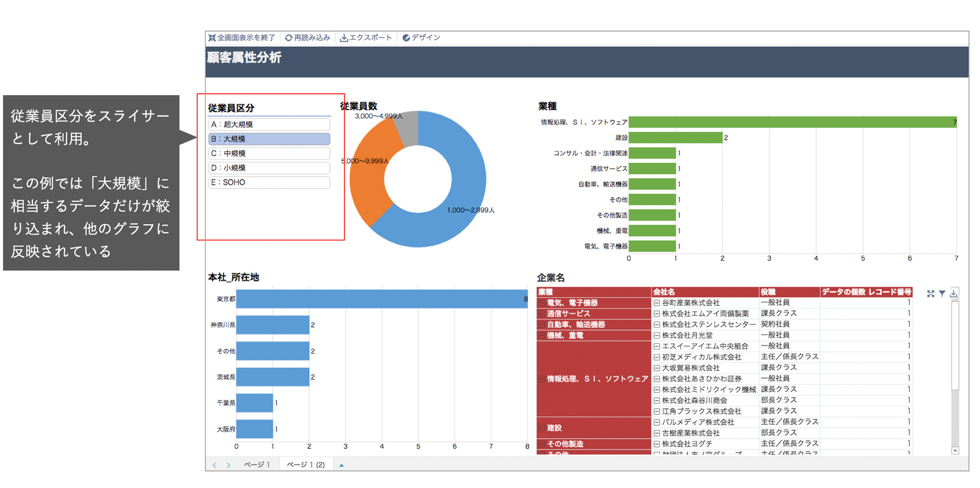980x488 pixels.
Task: Select the A：超大規模 slicer option
Action: click(x=269, y=124)
